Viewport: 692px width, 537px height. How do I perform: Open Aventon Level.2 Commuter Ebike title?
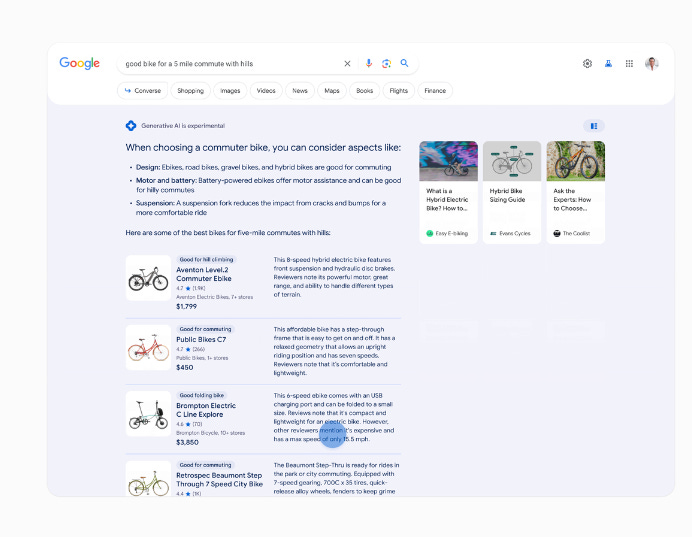point(204,274)
